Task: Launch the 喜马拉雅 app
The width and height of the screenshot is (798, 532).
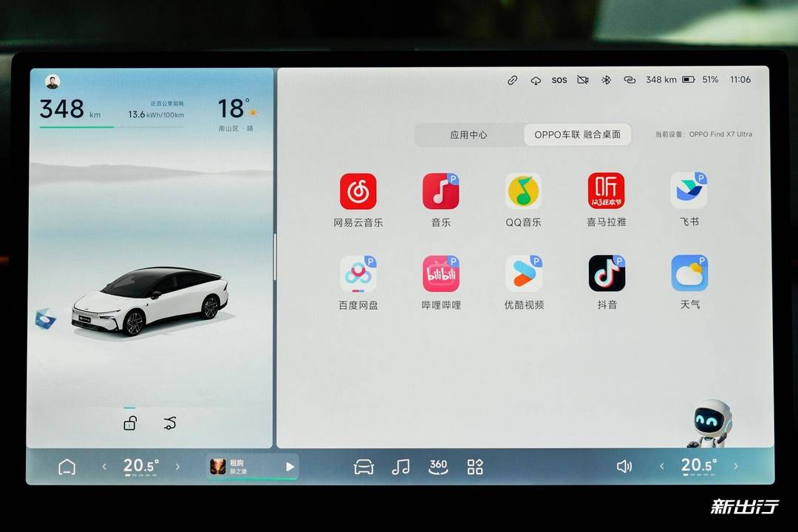Action: pos(606,191)
